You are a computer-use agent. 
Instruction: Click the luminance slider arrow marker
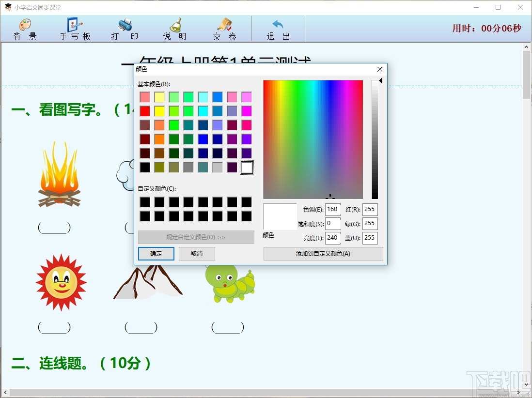coord(381,81)
